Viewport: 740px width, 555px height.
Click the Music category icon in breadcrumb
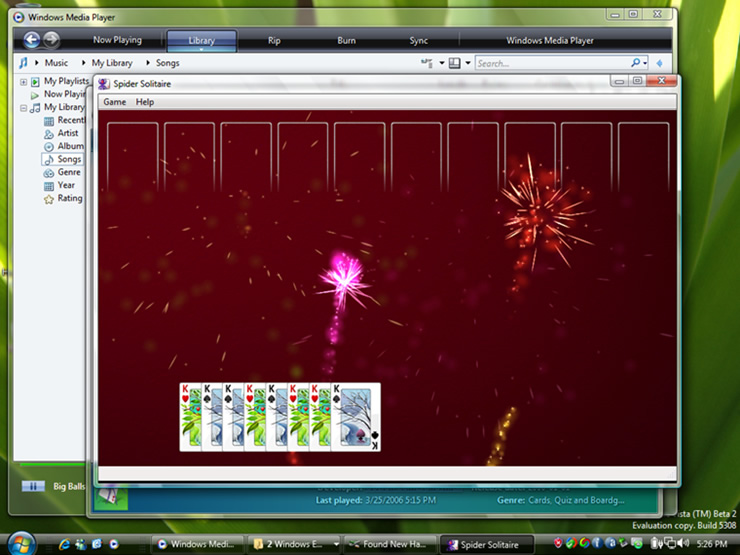coord(24,63)
